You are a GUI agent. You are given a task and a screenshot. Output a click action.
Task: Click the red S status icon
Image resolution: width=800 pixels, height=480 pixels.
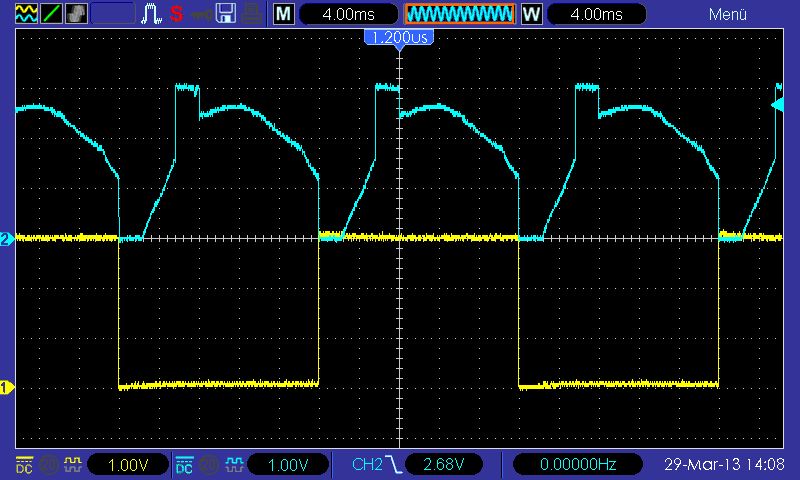177,14
